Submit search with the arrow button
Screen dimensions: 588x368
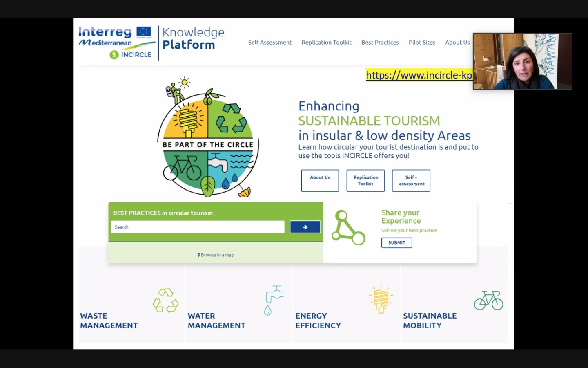point(305,227)
